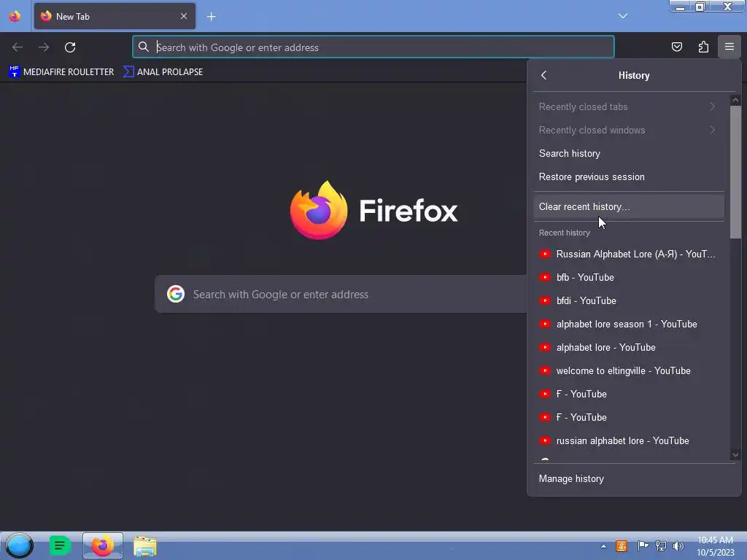Click Firefox taskbar button
747x560 pixels.
(x=102, y=545)
